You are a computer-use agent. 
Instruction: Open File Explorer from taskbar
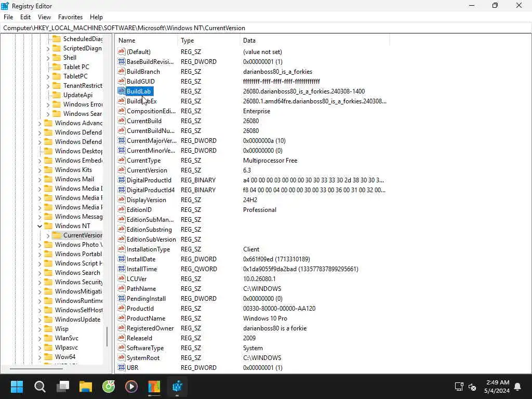(x=86, y=387)
